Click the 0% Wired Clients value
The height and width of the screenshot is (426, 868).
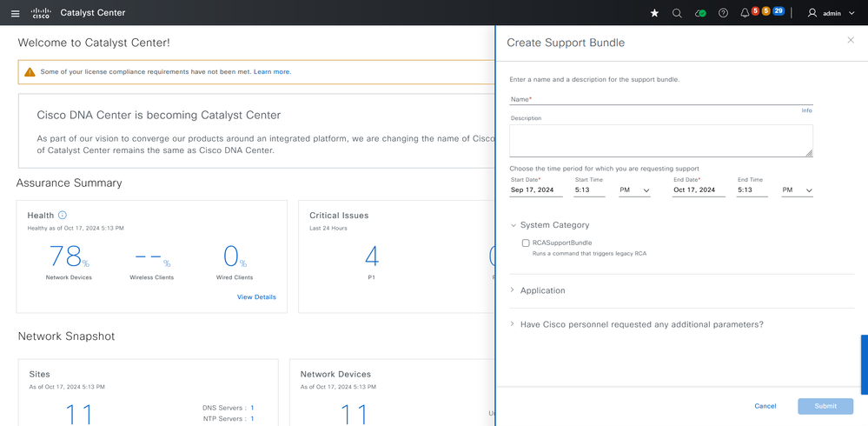[x=235, y=256]
